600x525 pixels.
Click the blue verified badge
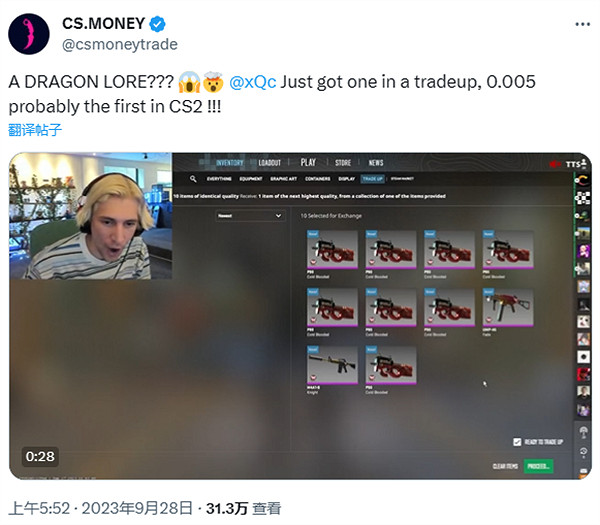(157, 24)
